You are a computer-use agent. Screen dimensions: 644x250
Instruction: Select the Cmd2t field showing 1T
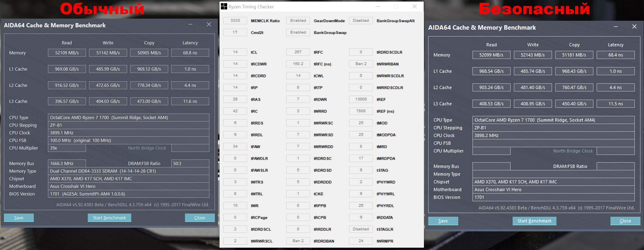[x=235, y=32]
